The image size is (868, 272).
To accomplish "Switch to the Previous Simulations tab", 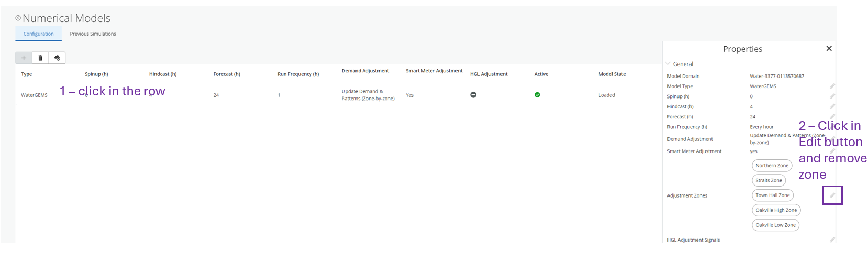I will point(93,34).
